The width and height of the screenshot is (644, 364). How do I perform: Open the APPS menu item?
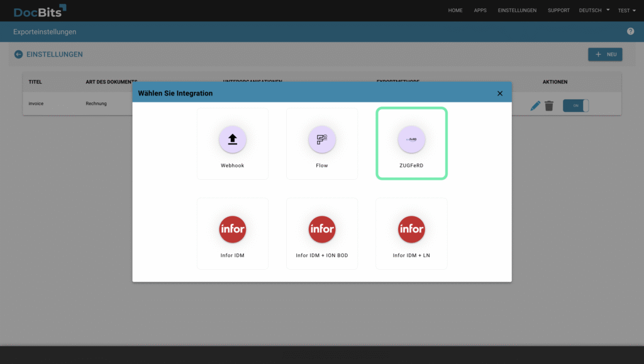[x=480, y=10]
